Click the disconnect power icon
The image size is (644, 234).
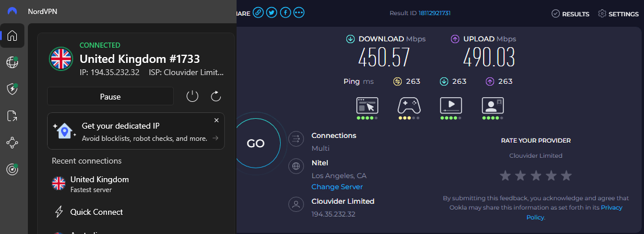pyautogui.click(x=192, y=96)
